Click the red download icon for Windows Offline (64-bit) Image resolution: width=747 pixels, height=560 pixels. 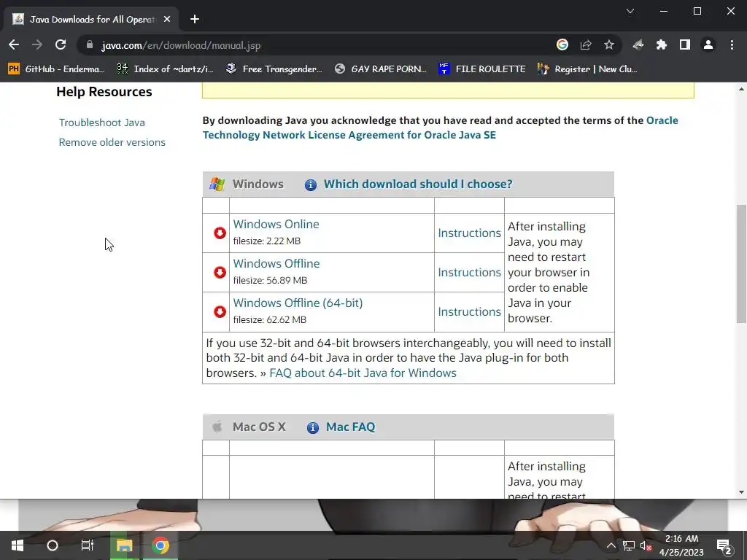coord(220,312)
